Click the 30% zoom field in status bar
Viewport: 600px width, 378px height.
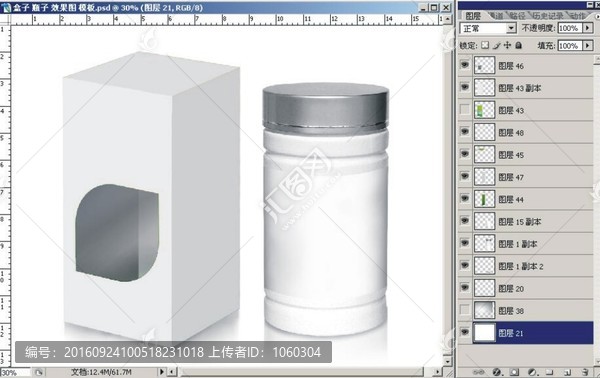[15, 372]
